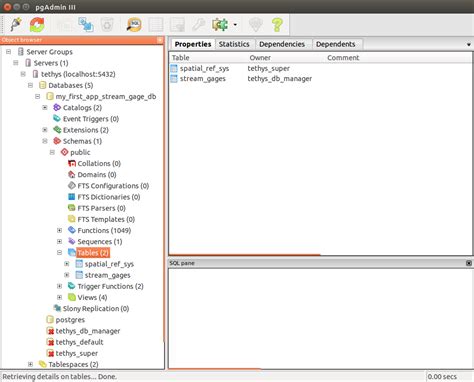Viewport: 474px width, 382px height.
Task: Open help with the question mark icon
Action: (277, 25)
